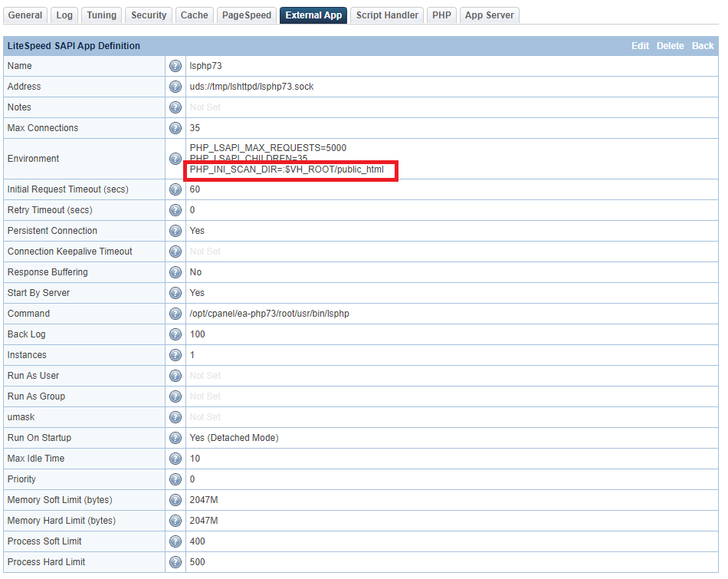Click help icon beside Memory Soft Limit

[175, 500]
